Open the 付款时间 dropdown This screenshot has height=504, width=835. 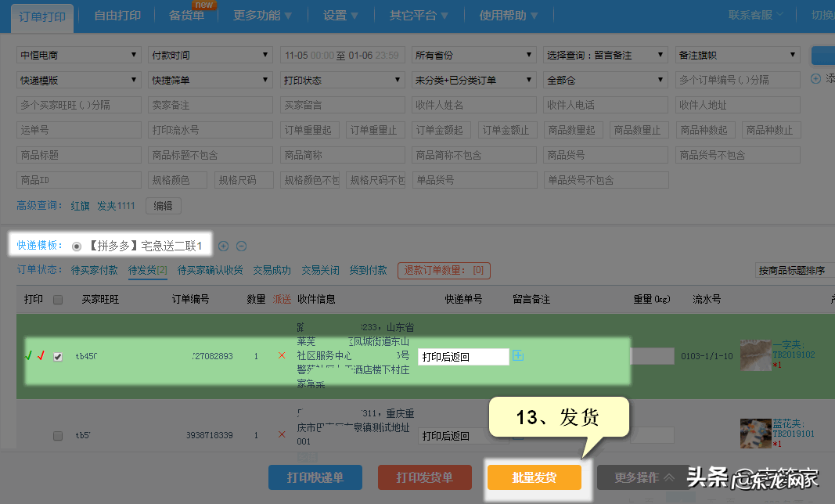(210, 55)
